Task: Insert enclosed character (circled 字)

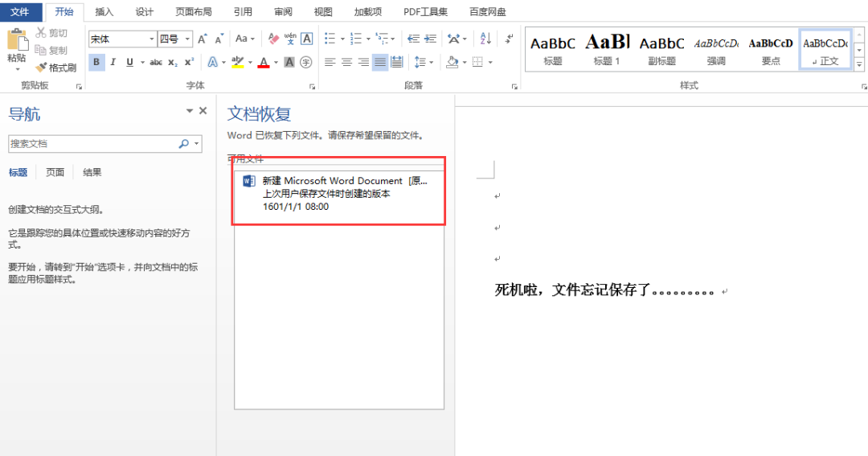Action: [x=305, y=63]
